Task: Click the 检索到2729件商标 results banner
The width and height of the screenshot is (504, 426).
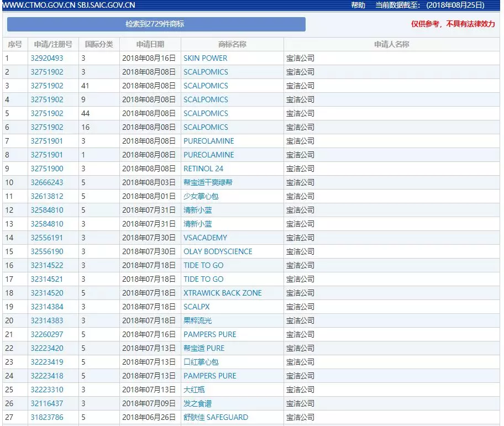Action: coord(156,24)
